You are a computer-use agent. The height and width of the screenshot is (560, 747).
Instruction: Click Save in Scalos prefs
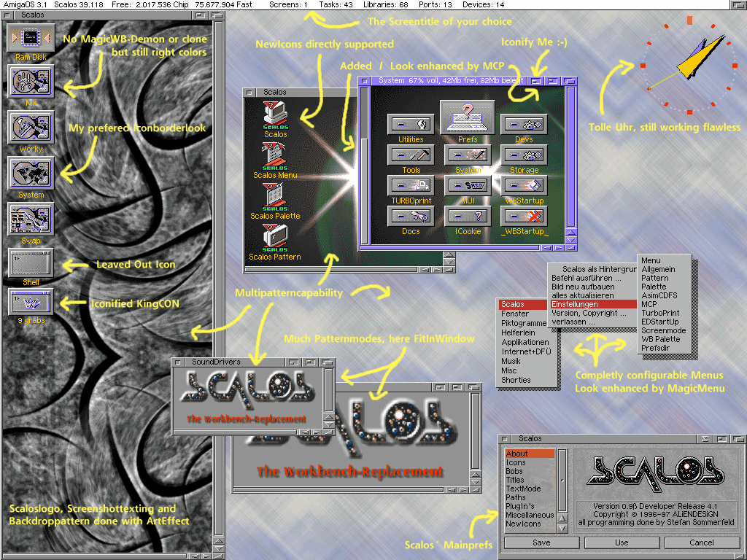(542, 542)
